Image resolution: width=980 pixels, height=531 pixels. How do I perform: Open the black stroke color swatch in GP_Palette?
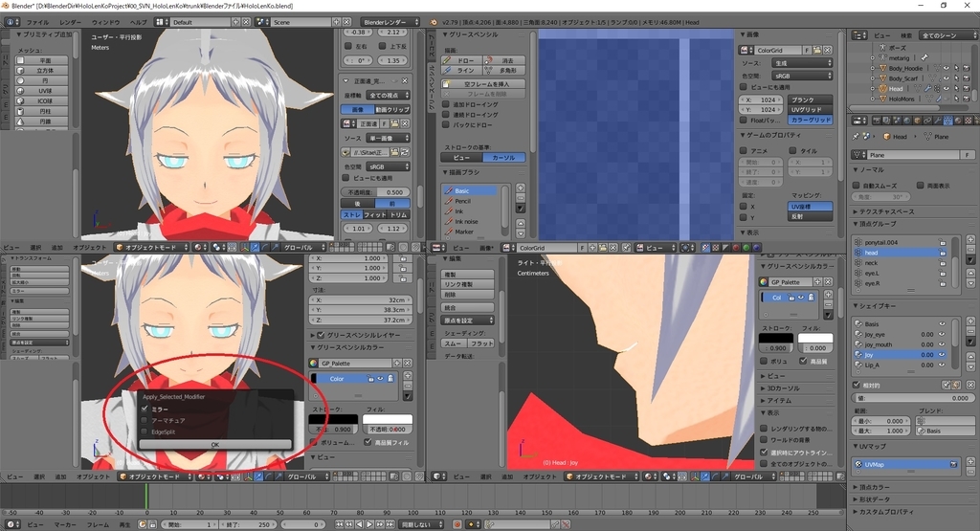tap(333, 419)
